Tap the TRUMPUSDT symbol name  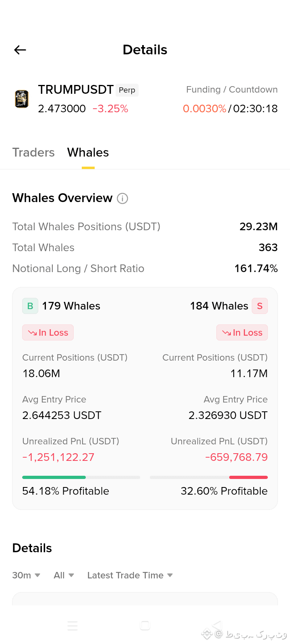click(x=76, y=89)
